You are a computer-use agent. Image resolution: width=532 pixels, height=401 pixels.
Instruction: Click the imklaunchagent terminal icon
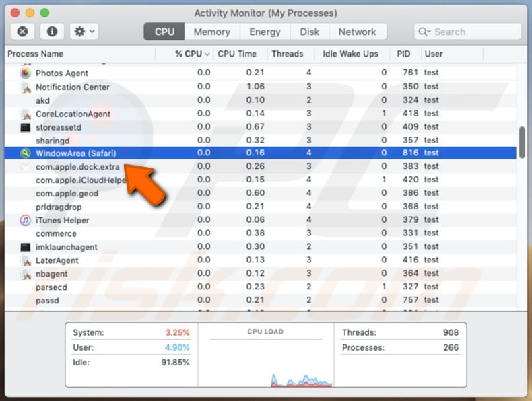click(x=26, y=247)
